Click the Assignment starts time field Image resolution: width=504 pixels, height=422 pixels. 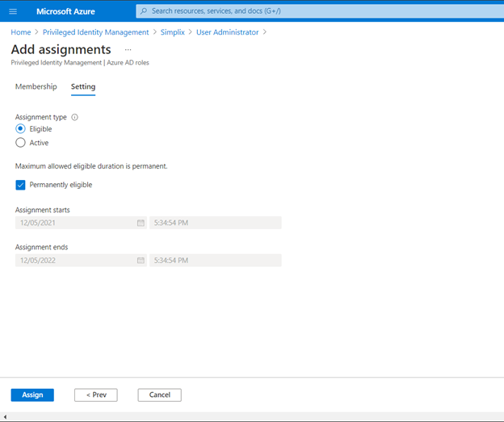click(x=216, y=223)
